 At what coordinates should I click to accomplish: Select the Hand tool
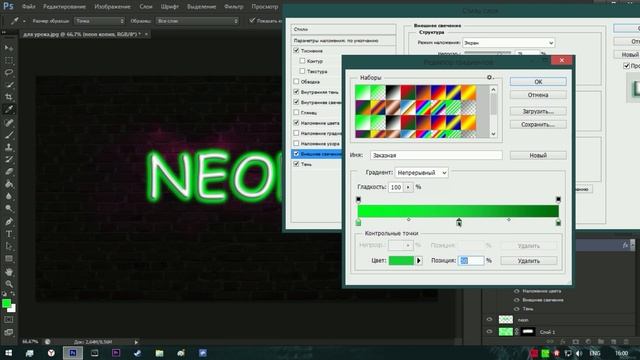point(9,271)
